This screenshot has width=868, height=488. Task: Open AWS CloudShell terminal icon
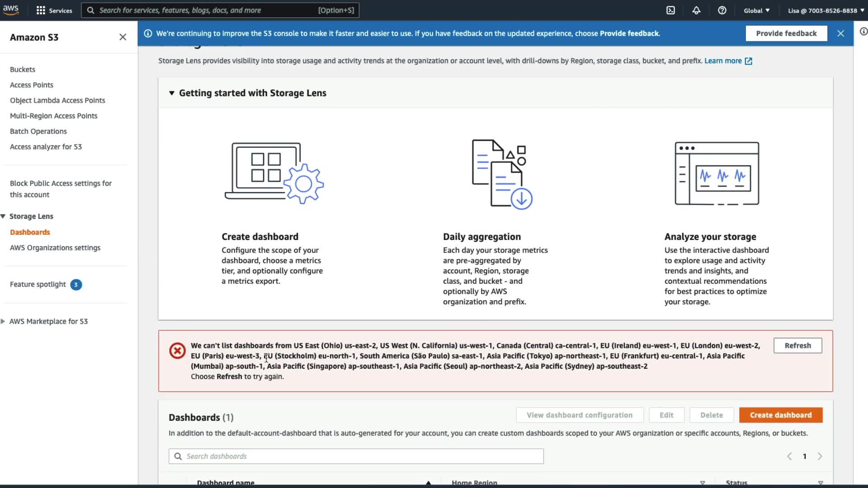670,10
